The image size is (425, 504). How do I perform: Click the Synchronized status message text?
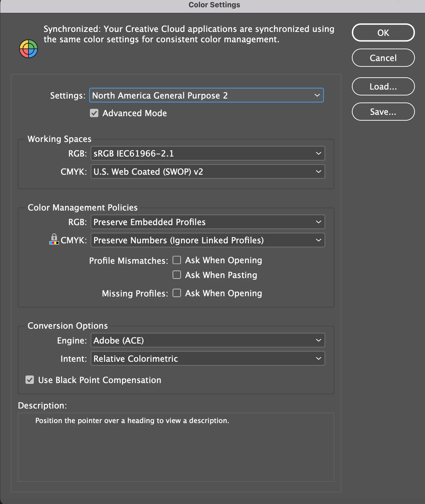coord(189,34)
